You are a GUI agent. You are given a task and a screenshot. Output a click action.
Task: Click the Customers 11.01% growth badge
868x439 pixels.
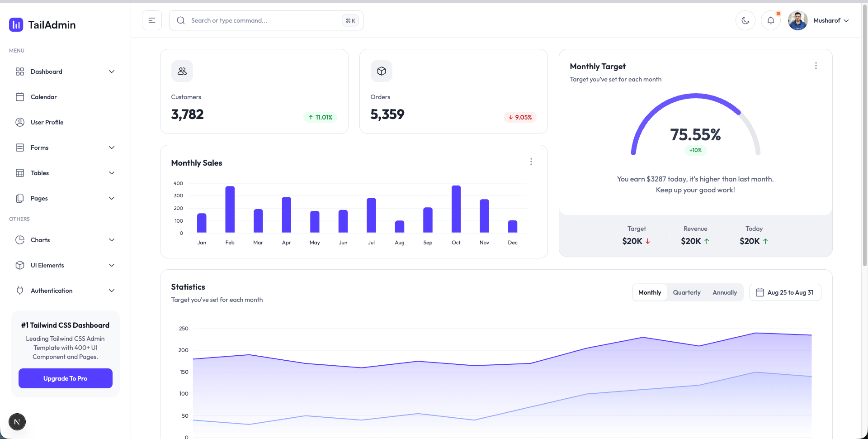[321, 117]
